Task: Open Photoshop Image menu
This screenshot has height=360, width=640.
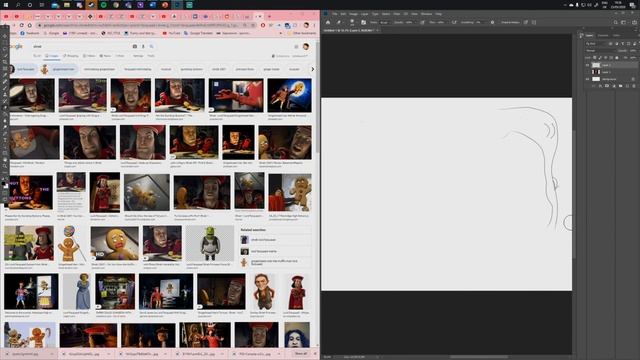Action: click(x=353, y=14)
